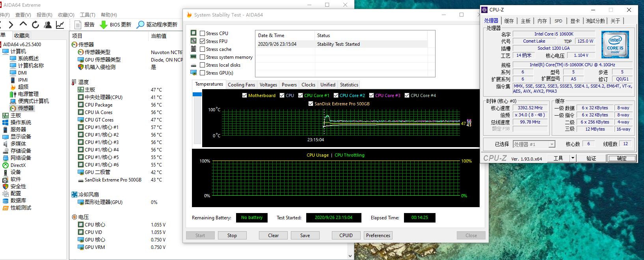Click the Clear button
This screenshot has height=260, width=644.
(x=273, y=236)
